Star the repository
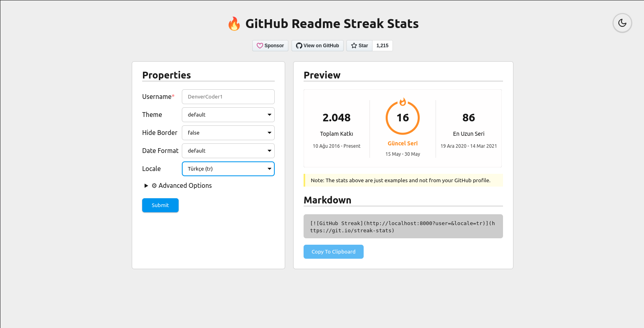This screenshot has width=644, height=328. [x=359, y=46]
